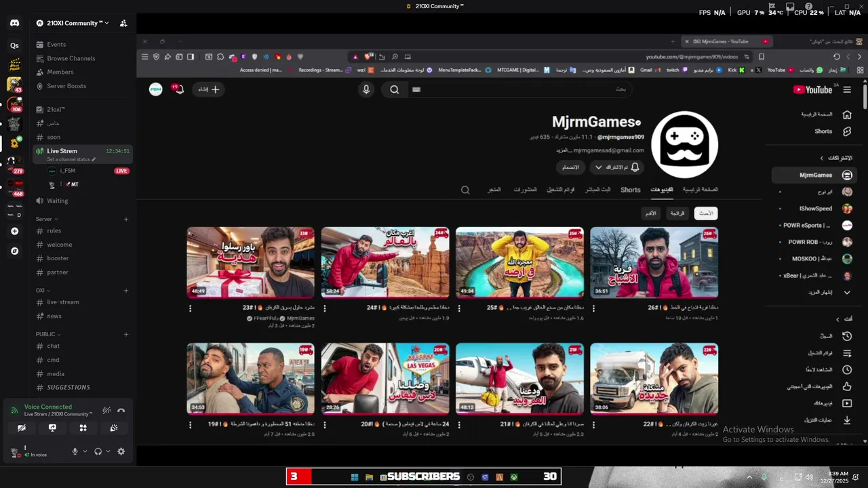Open Events in the Discord sidebar
868x488 pixels.
pyautogui.click(x=83, y=45)
